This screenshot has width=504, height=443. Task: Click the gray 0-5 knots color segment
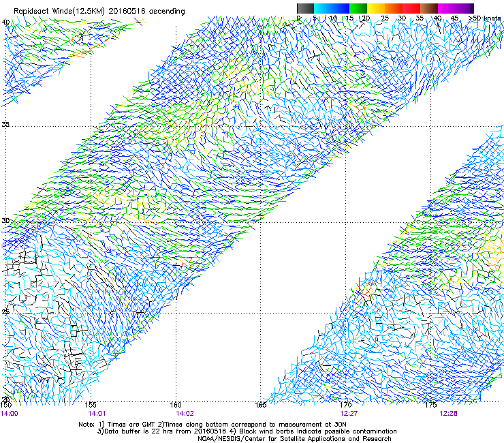click(x=305, y=8)
